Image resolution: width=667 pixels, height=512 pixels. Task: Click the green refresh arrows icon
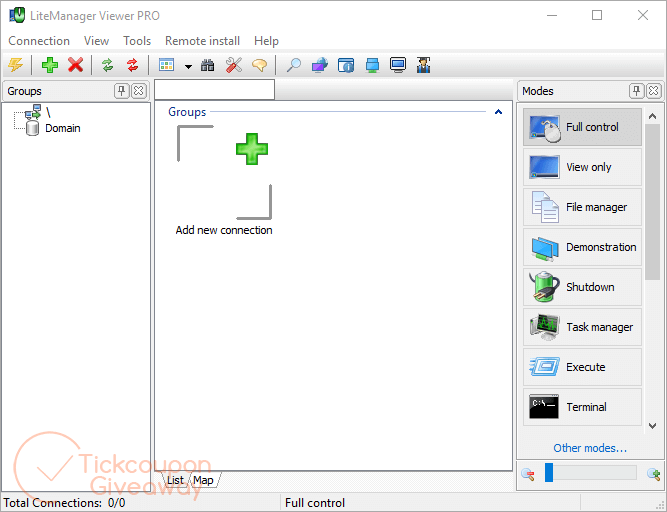[108, 65]
